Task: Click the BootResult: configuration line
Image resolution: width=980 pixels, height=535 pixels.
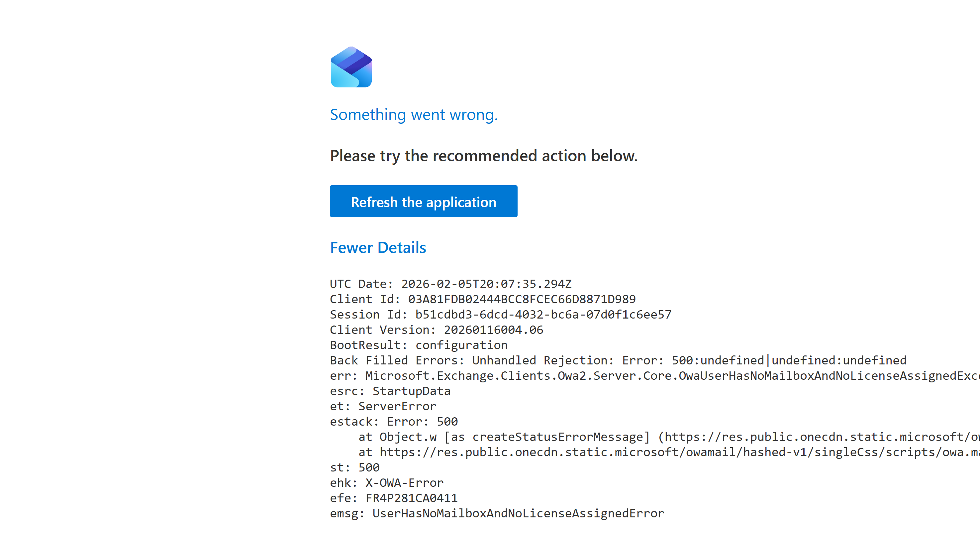Action: tap(419, 345)
